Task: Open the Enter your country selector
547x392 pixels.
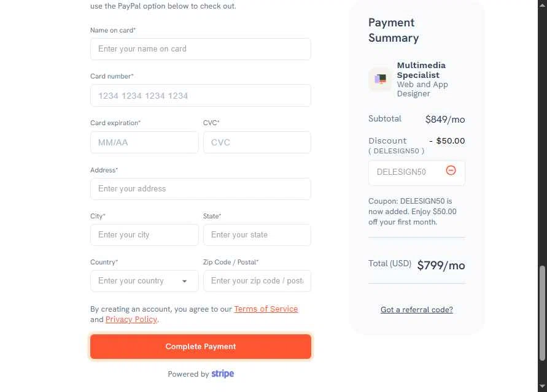Action: (144, 281)
